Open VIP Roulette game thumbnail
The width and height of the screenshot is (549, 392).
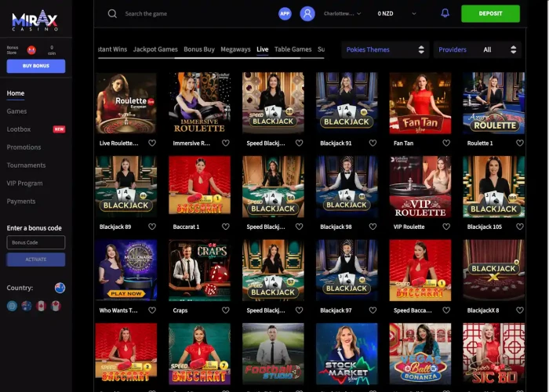point(420,187)
